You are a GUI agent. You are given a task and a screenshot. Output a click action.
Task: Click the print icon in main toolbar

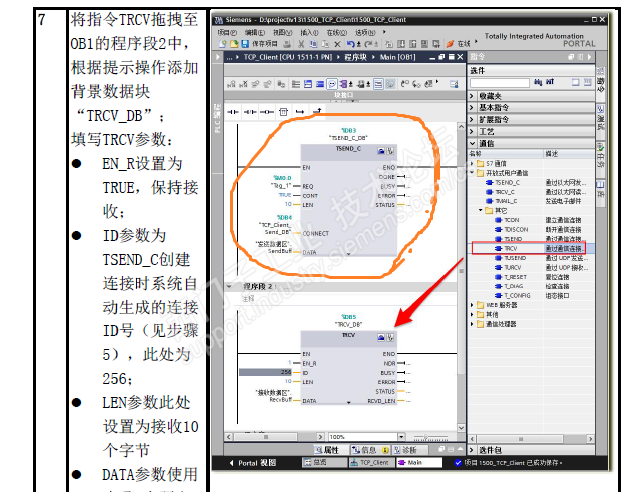[288, 44]
